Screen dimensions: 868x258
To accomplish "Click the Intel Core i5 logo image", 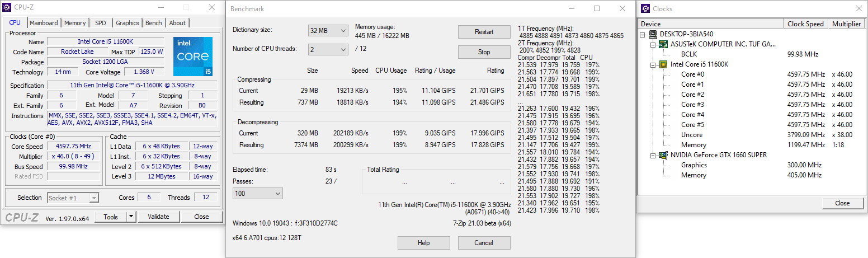I will coord(192,57).
